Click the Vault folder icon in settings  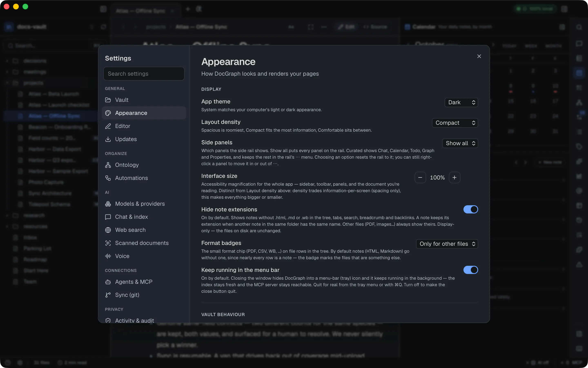point(108,100)
